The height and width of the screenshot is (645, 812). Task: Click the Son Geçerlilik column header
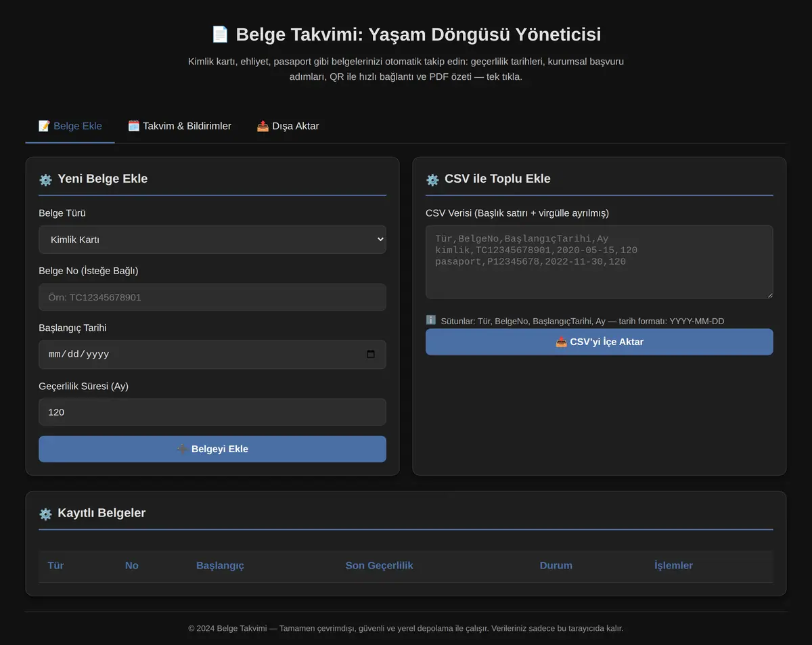(x=379, y=566)
